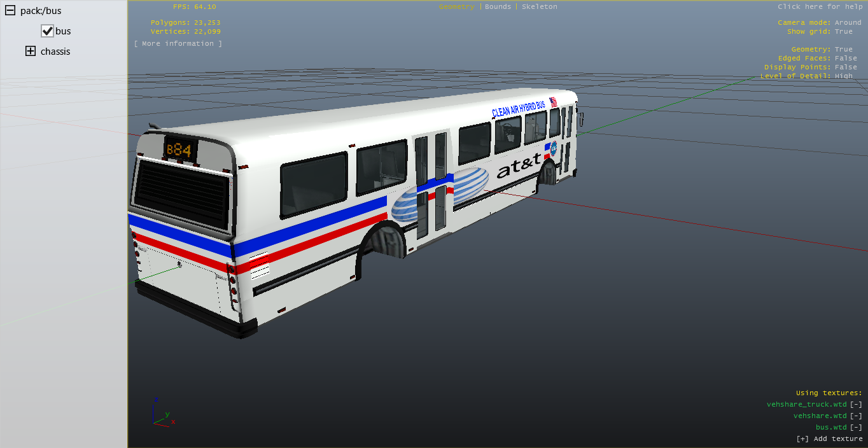Open the 'Click here for help' link

click(x=820, y=6)
